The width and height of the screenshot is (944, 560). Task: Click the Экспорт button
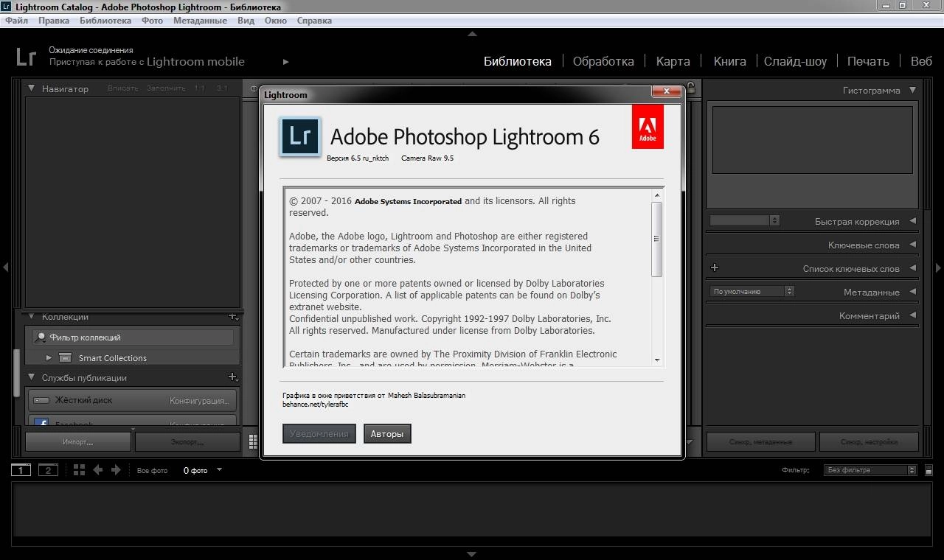coord(187,442)
